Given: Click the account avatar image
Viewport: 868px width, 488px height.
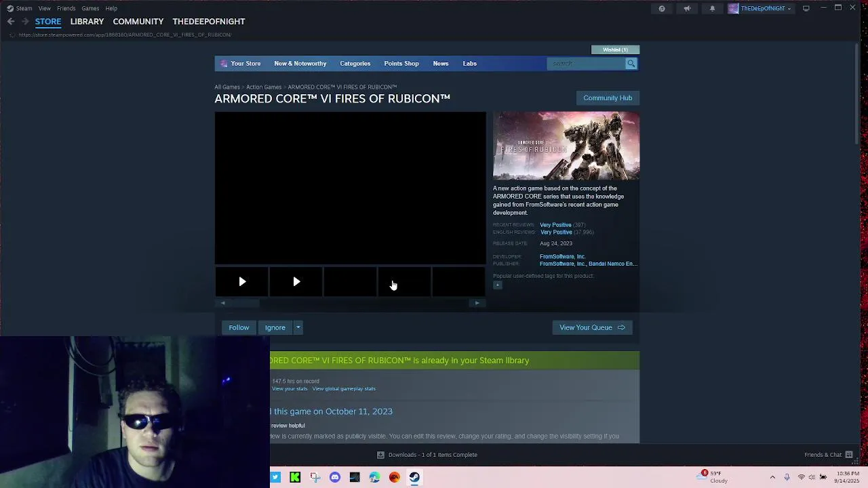Looking at the screenshot, I should [x=733, y=8].
